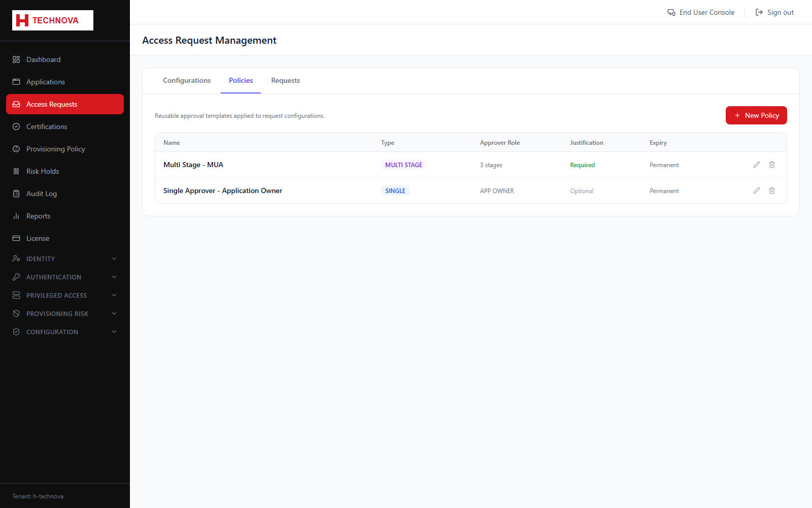Click Permanent expiry in Single Approver row
812x508 pixels.
point(664,191)
